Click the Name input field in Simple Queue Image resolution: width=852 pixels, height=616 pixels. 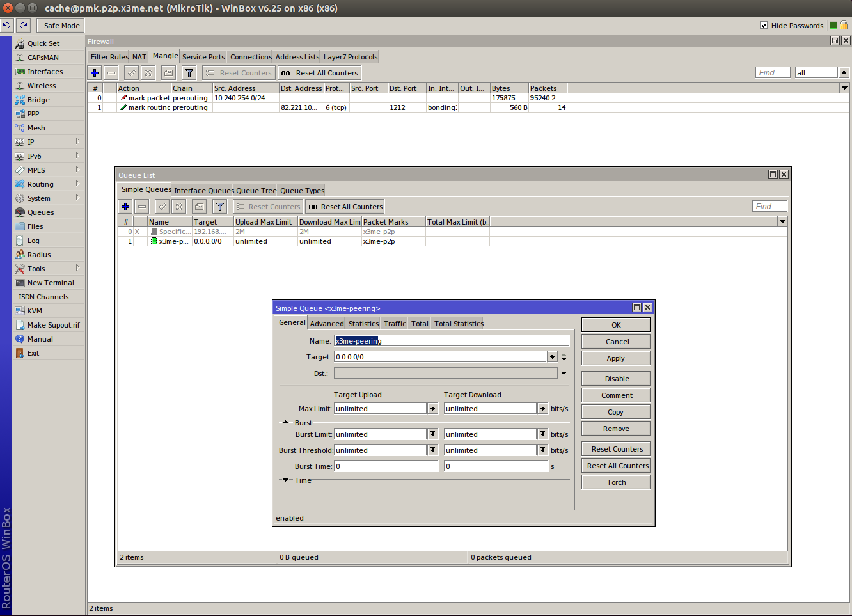[x=451, y=341]
